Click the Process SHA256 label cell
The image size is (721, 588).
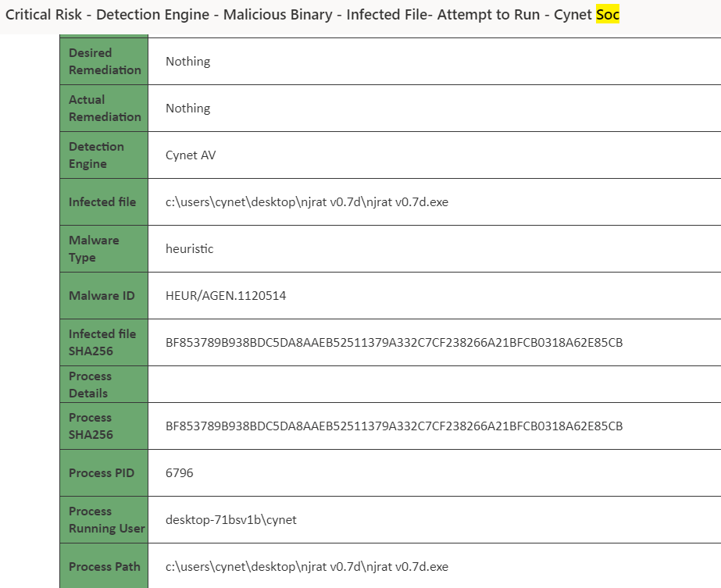click(x=104, y=426)
